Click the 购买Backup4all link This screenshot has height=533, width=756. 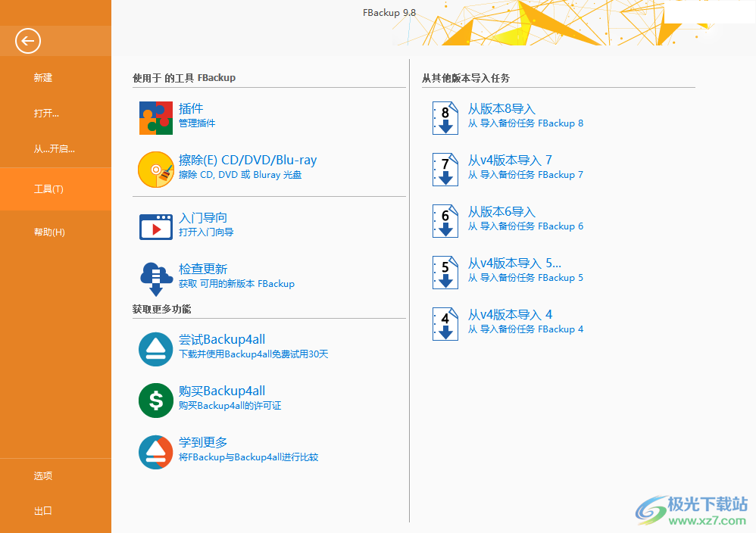tap(222, 391)
